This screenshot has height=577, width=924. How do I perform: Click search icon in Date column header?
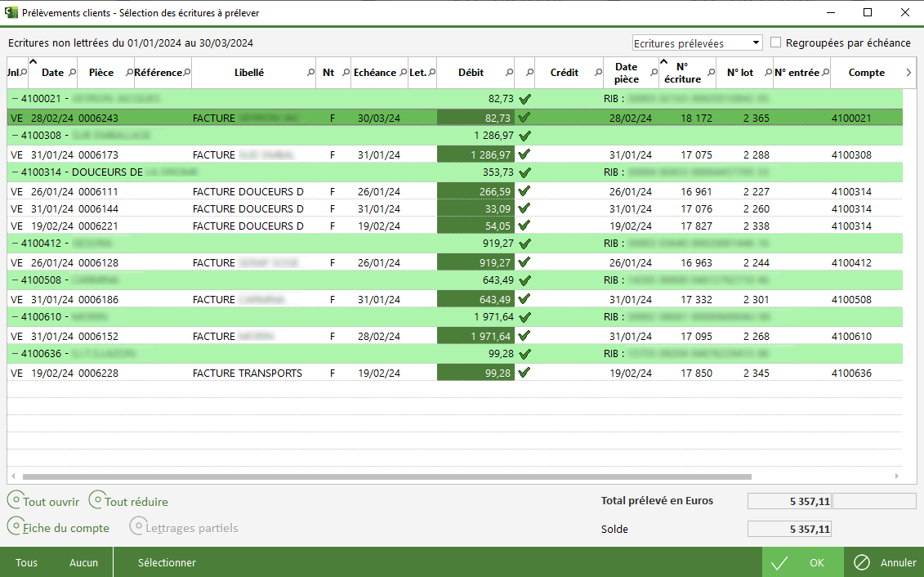tap(72, 73)
